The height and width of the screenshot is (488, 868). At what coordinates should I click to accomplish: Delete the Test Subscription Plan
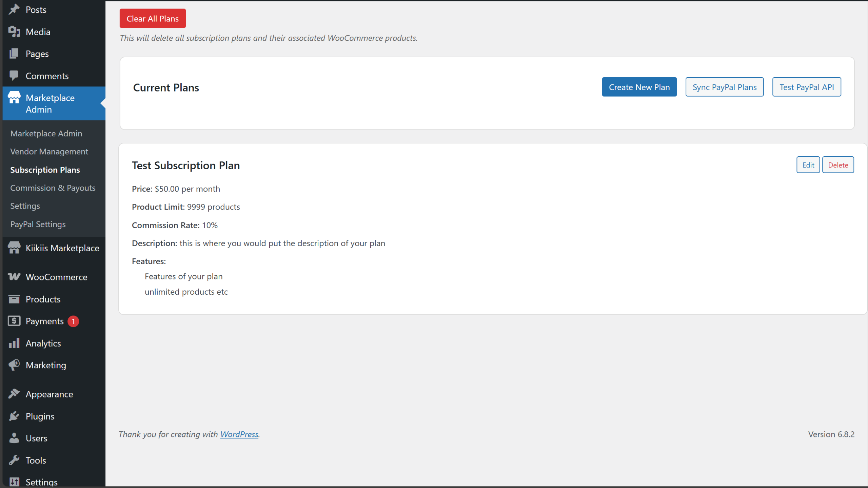click(838, 165)
